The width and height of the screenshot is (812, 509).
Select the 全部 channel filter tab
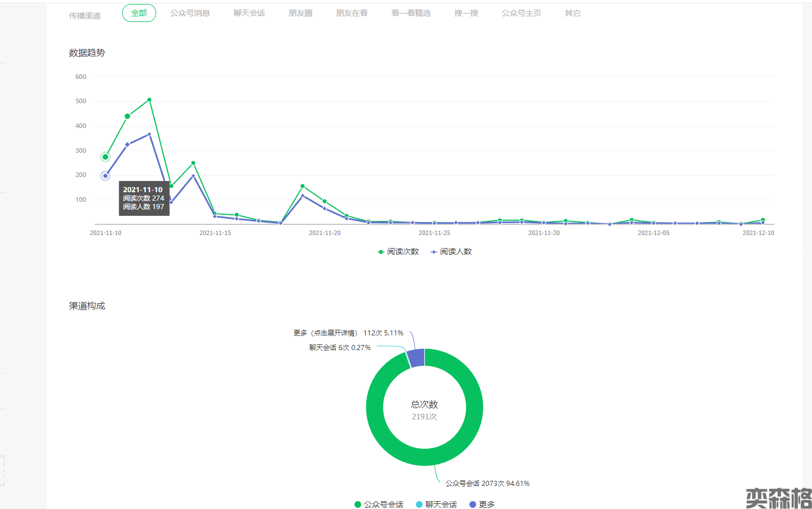139,13
